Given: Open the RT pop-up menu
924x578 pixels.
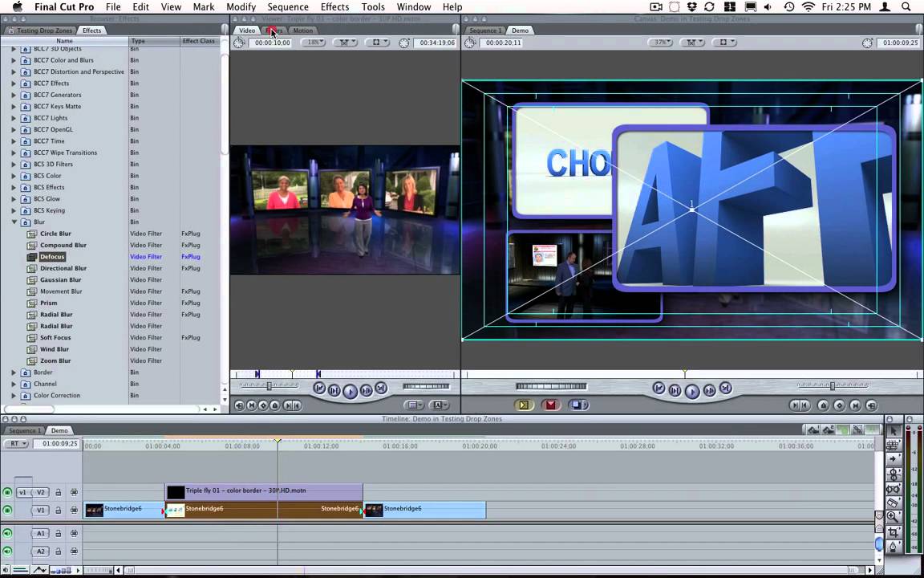Looking at the screenshot, I should [x=16, y=443].
